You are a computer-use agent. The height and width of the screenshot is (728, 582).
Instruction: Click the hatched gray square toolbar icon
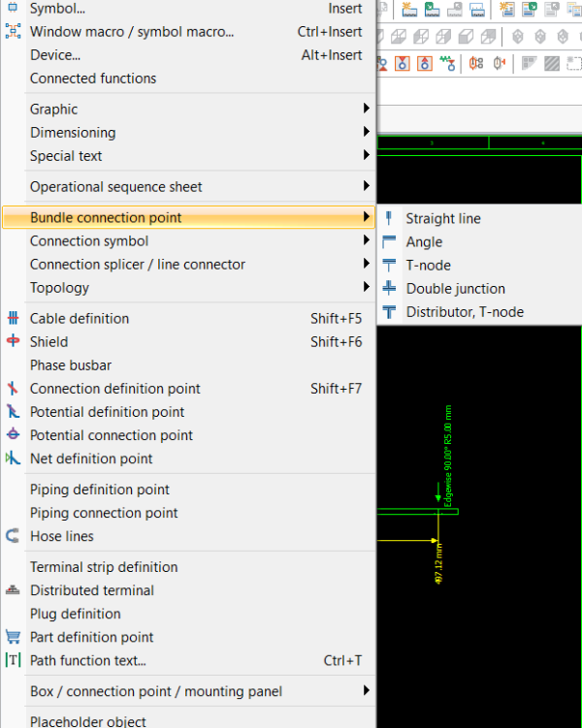(551, 63)
